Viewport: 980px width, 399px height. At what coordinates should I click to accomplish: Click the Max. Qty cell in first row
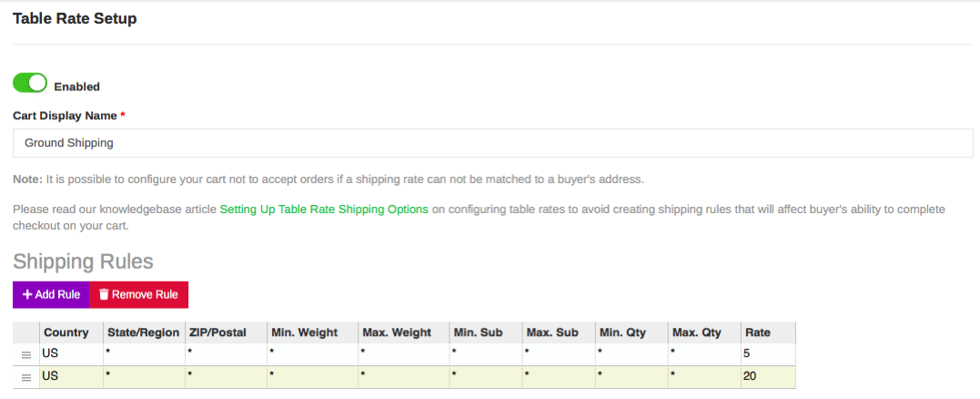pyautogui.click(x=703, y=354)
